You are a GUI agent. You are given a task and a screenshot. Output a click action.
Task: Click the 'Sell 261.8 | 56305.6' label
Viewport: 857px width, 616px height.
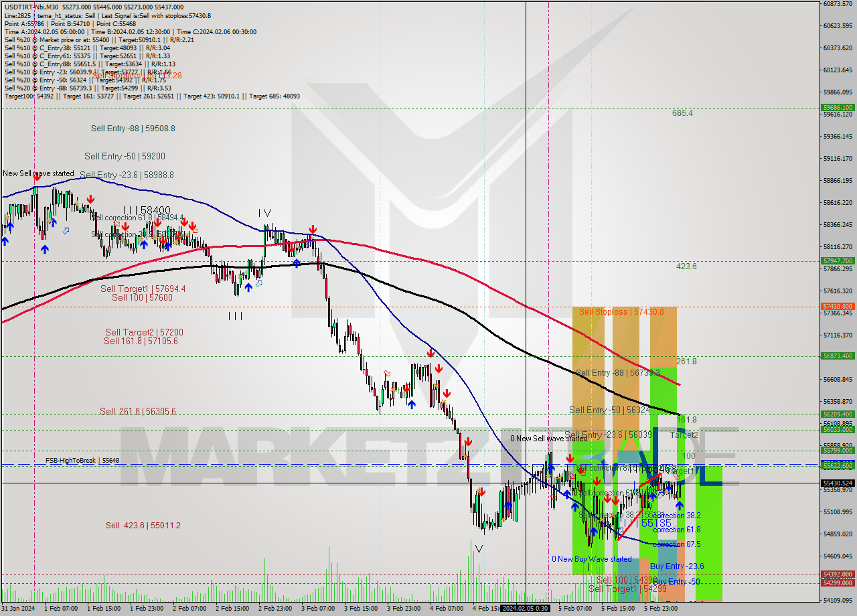click(x=138, y=411)
